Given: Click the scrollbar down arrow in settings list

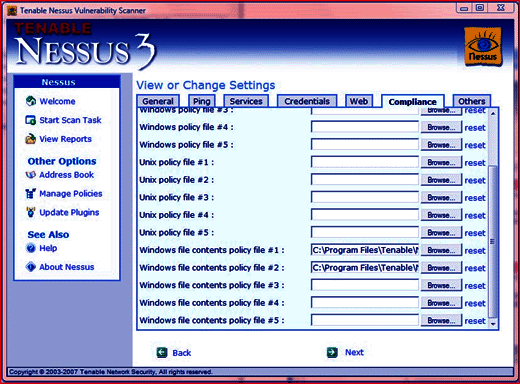Looking at the screenshot, I should 493,323.
